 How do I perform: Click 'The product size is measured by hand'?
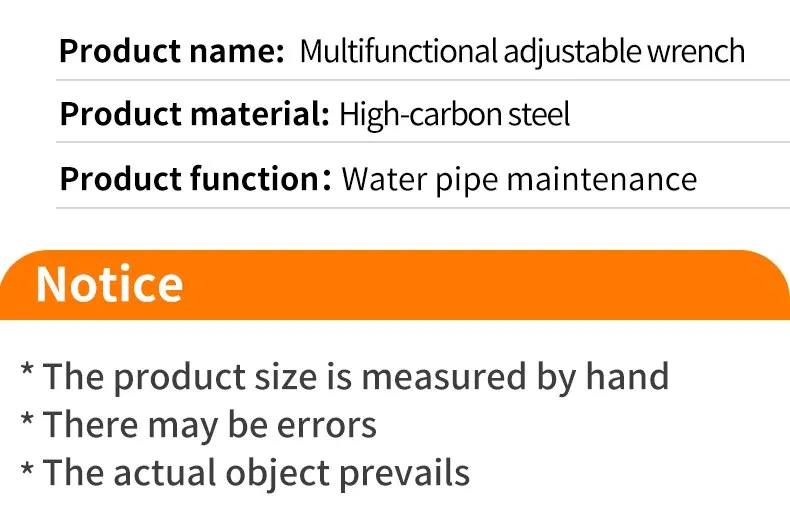tap(356, 377)
